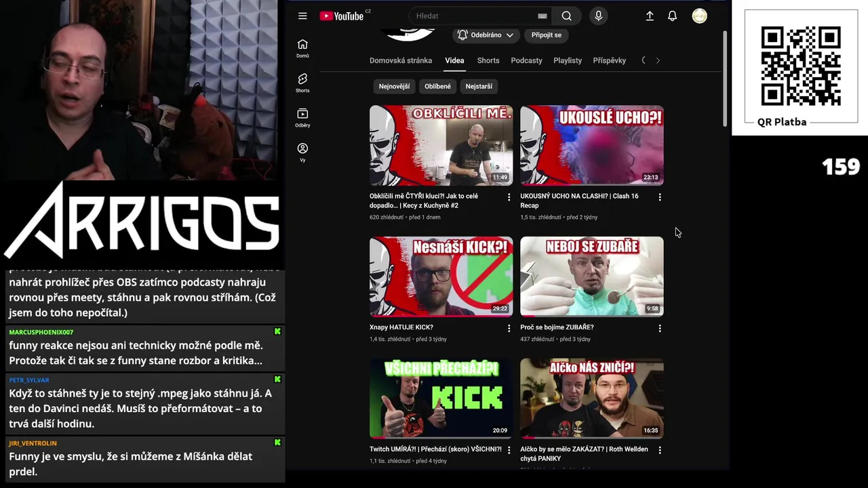This screenshot has width=868, height=488.
Task: Open title link Xnapy HATUJE KICK?
Action: pos(401,327)
